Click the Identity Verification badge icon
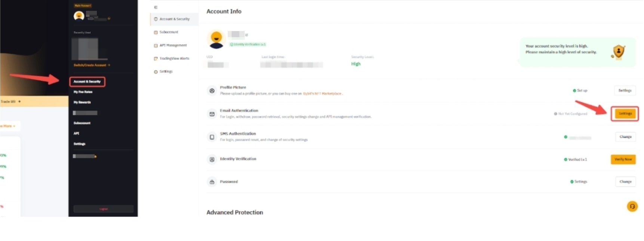644x241 pixels. tap(212, 159)
